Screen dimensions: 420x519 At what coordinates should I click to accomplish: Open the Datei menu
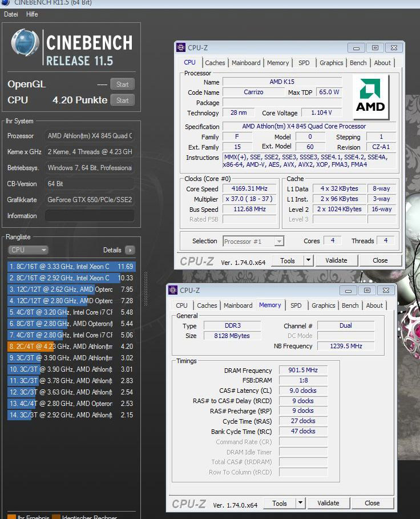[11, 14]
